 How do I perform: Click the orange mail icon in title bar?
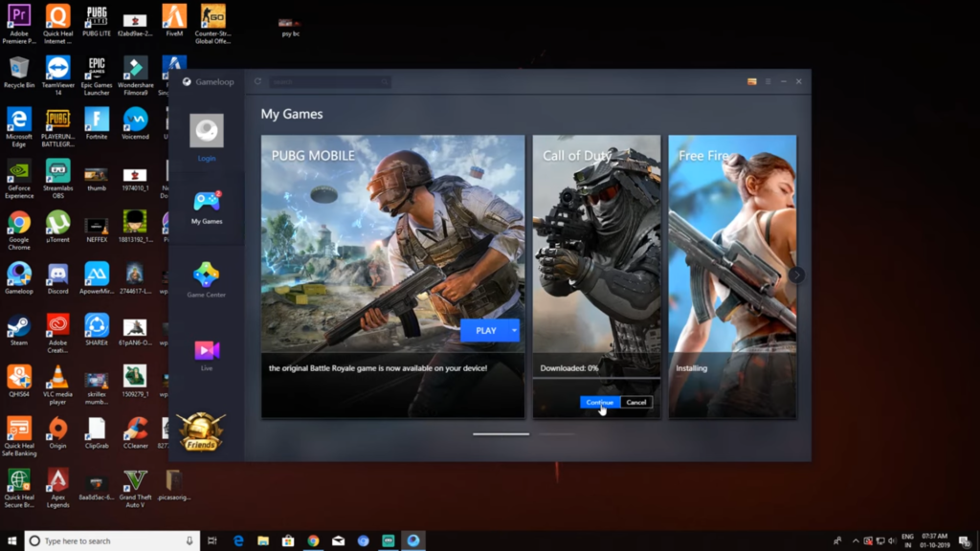click(752, 81)
